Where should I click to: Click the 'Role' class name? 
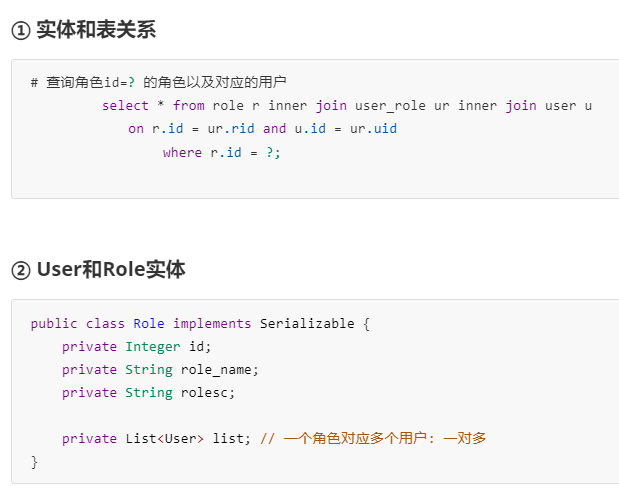pyautogui.click(x=149, y=324)
